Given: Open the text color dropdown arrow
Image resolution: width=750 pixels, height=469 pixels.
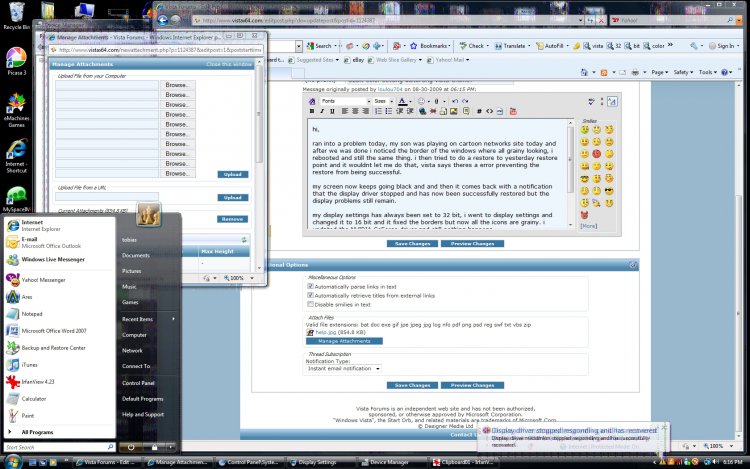Looking at the screenshot, I should tap(410, 101).
